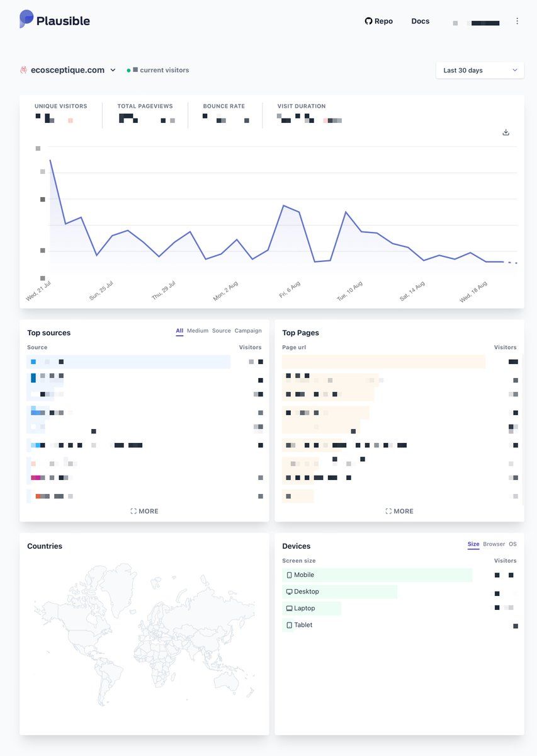
Task: Click the "Countries" heading
Action: tap(45, 546)
